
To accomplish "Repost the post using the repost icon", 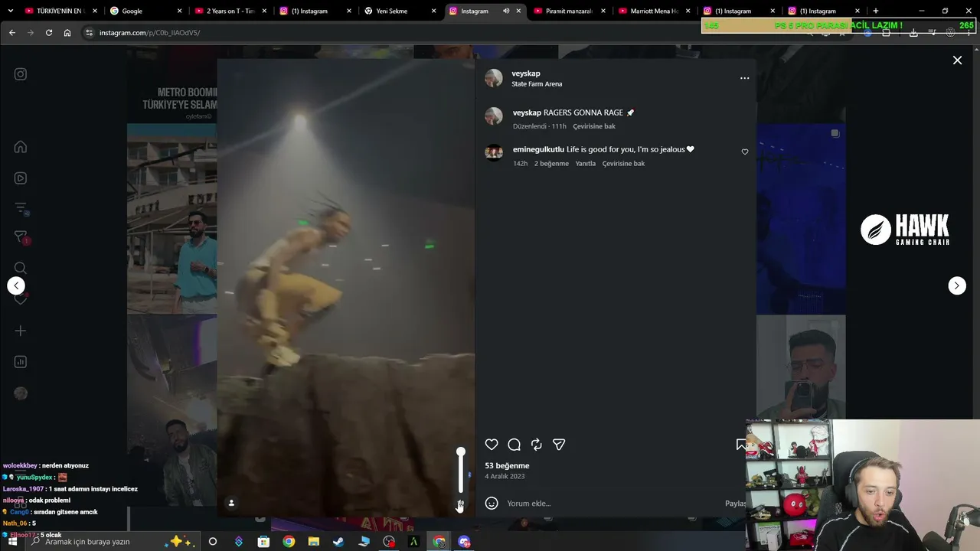I will (537, 445).
